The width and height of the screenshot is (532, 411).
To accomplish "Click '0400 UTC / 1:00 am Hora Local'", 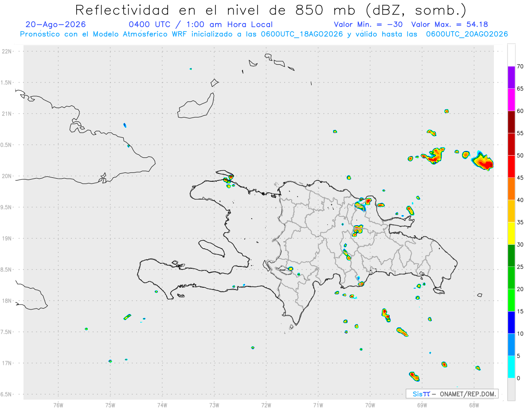I will tap(200, 24).
